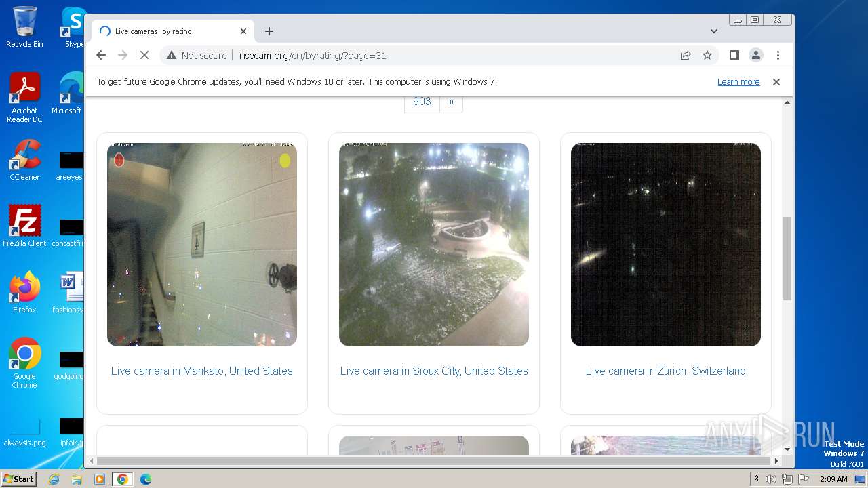
Task: Click the Not secure warning icon
Action: [172, 56]
